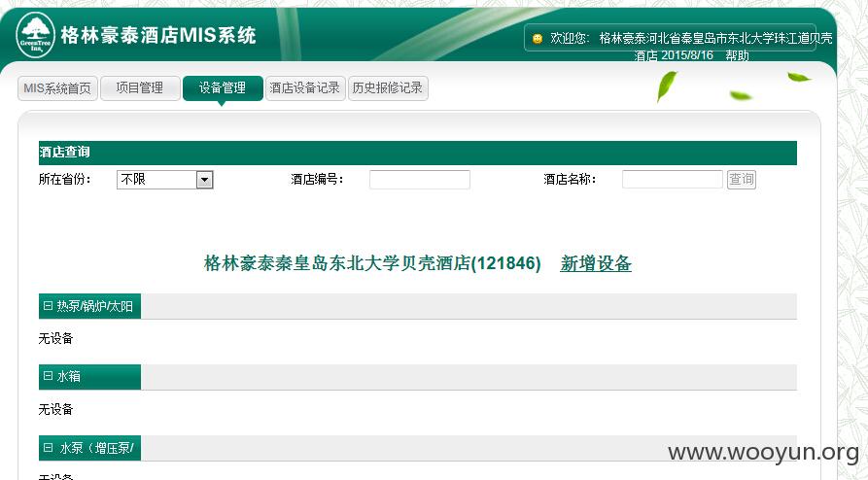
Task: Click the 所在省份 label
Action: (64, 180)
